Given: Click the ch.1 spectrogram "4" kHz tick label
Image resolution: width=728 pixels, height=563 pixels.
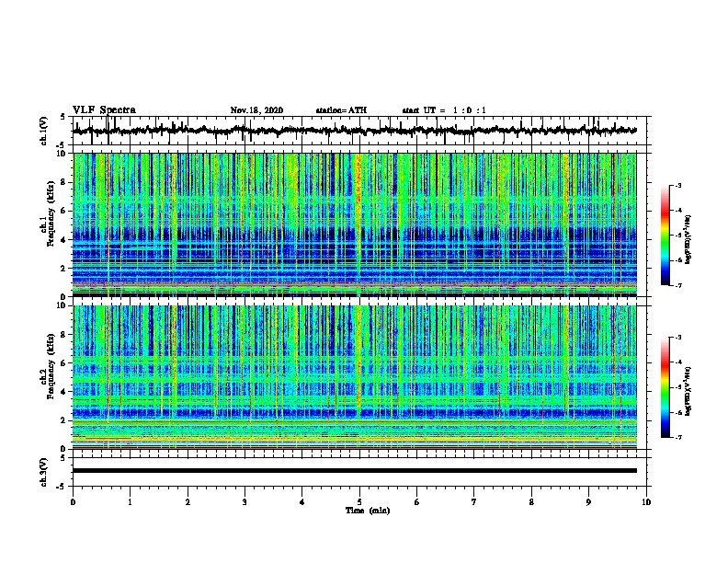Looking at the screenshot, I should coord(64,240).
